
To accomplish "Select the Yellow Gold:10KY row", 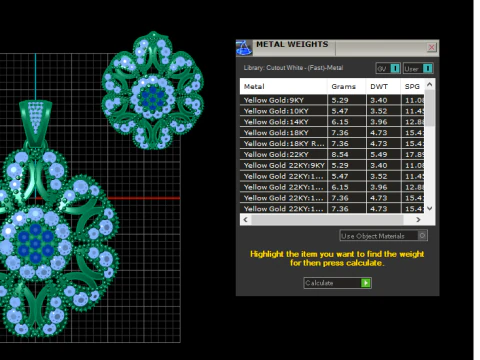I will (x=332, y=111).
